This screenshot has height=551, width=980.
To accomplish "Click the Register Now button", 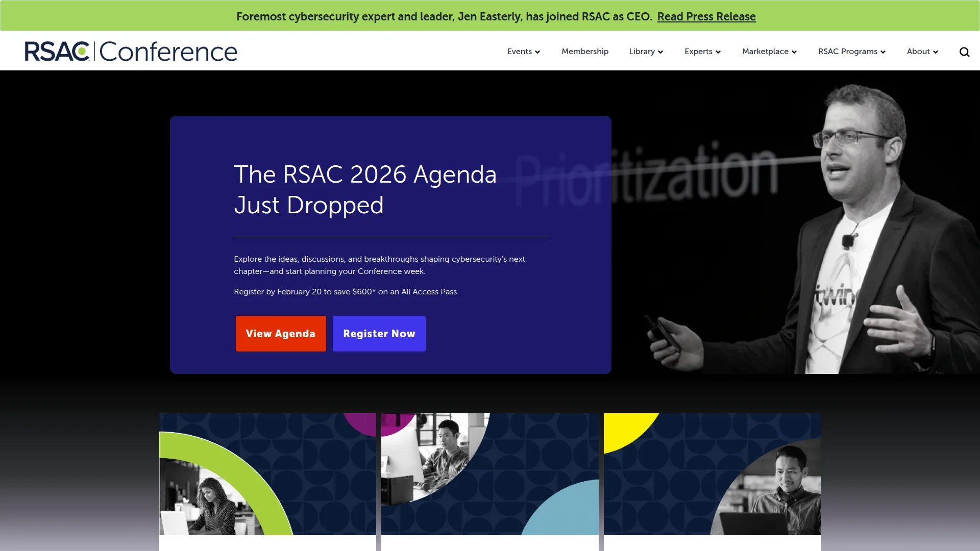I will 379,334.
